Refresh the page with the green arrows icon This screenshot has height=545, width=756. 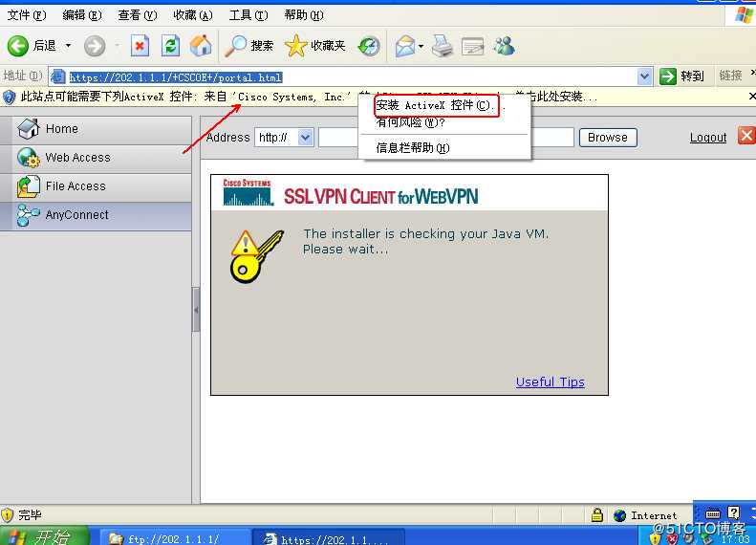[170, 46]
